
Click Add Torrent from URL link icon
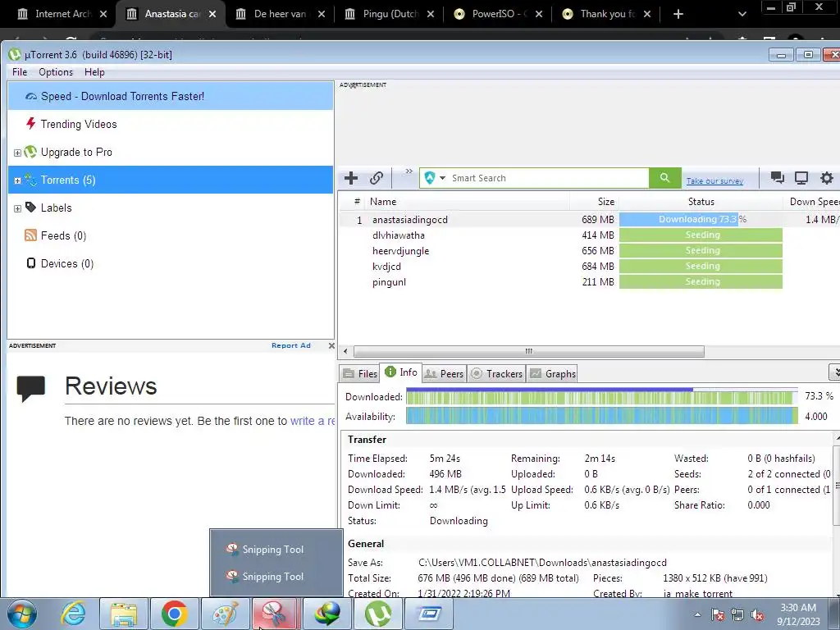376,178
